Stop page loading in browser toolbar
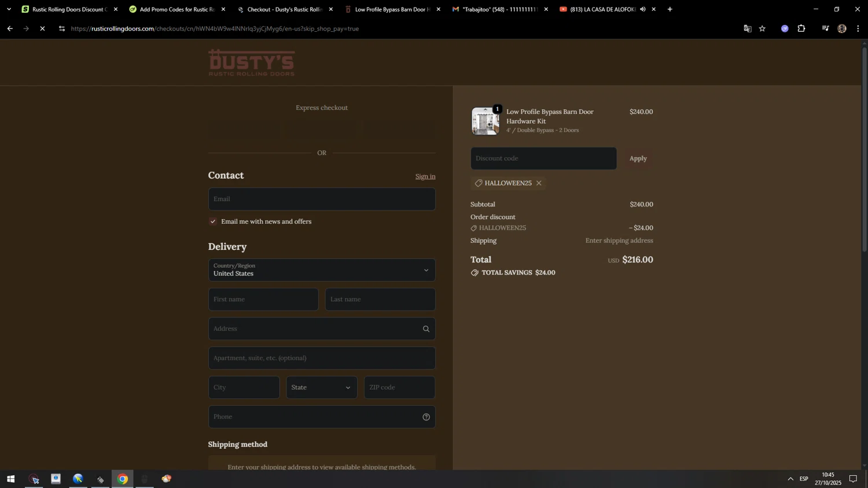This screenshot has height=488, width=868. 42,28
